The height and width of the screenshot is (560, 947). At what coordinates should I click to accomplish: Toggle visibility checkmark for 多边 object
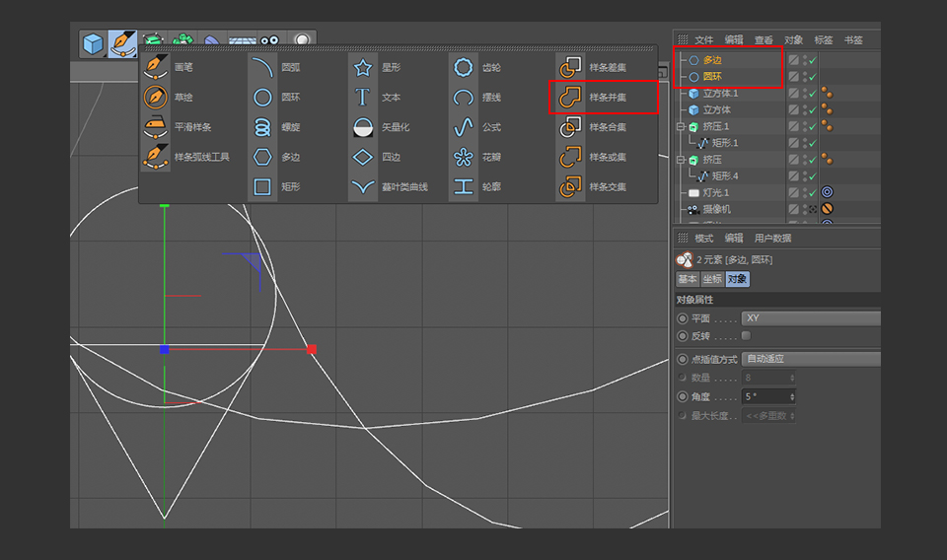tap(812, 60)
